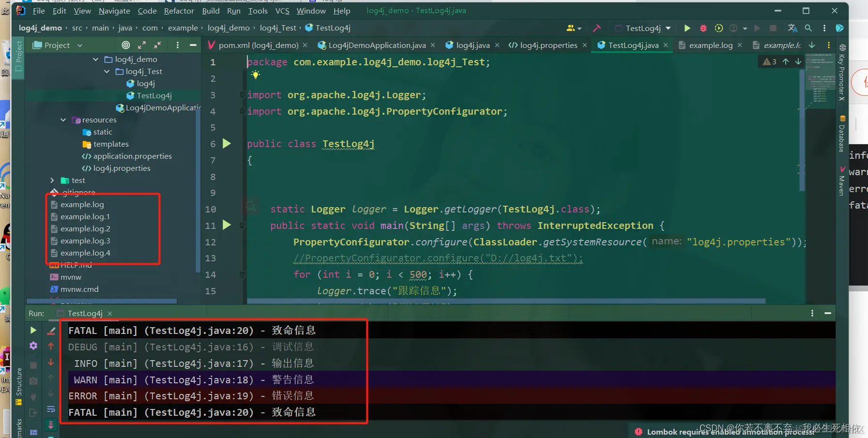The image size is (868, 438).
Task: Expand the test folder
Action: click(x=52, y=180)
